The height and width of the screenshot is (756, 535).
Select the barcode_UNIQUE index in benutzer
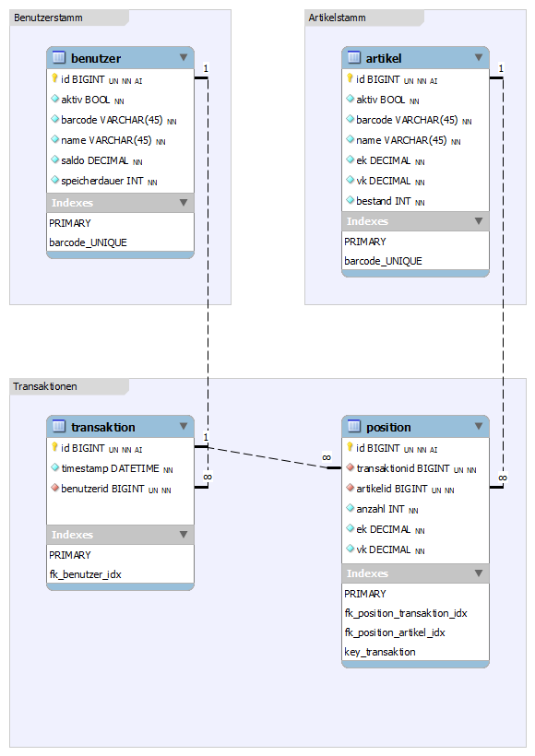click(88, 242)
